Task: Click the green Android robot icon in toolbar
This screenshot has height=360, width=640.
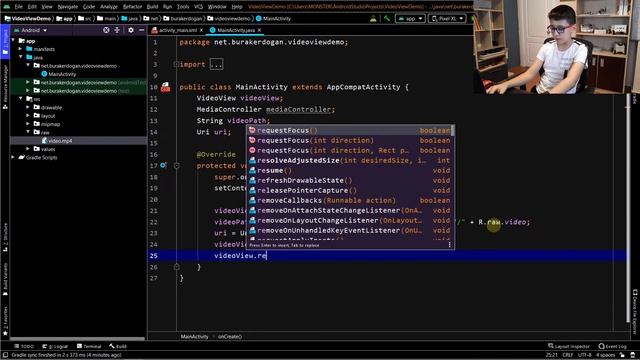Action: (x=373, y=18)
